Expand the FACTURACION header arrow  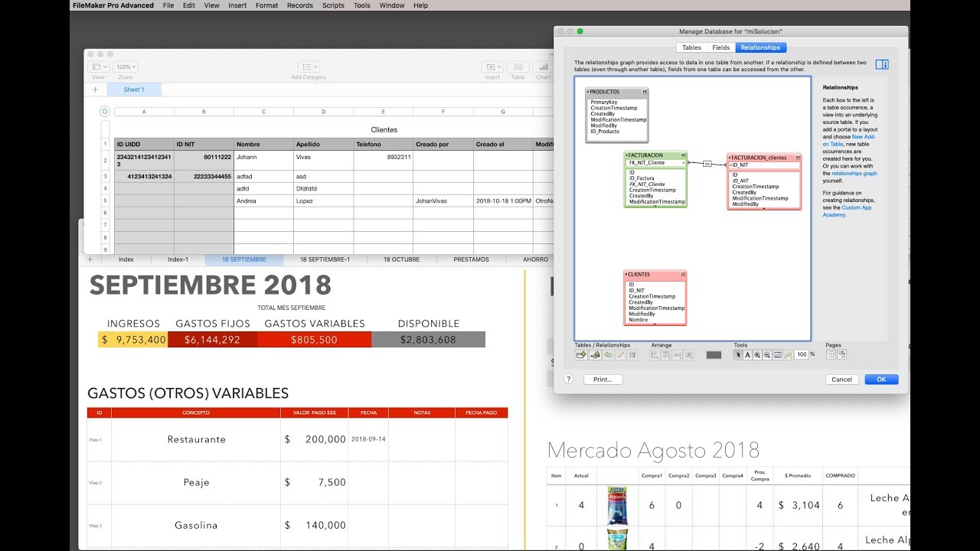click(x=626, y=155)
